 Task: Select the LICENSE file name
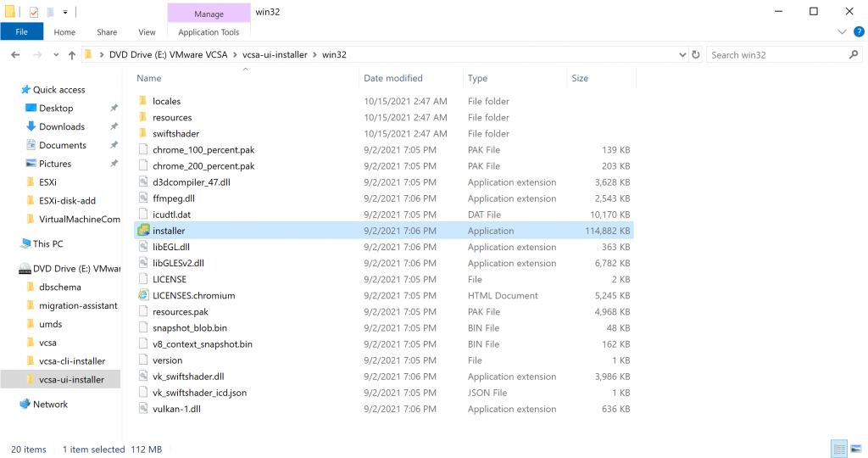coord(170,279)
